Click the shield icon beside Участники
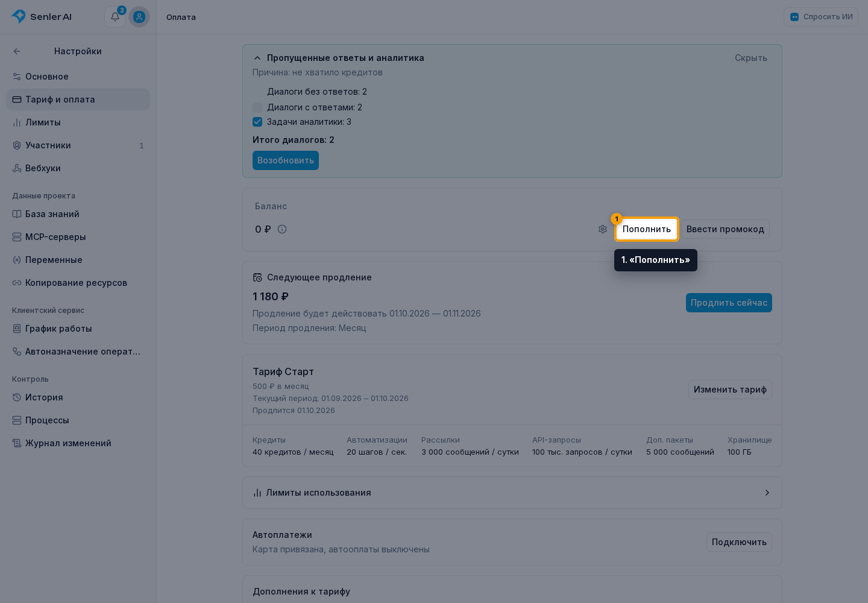Screen dimensions: 868x603 pos(17,145)
